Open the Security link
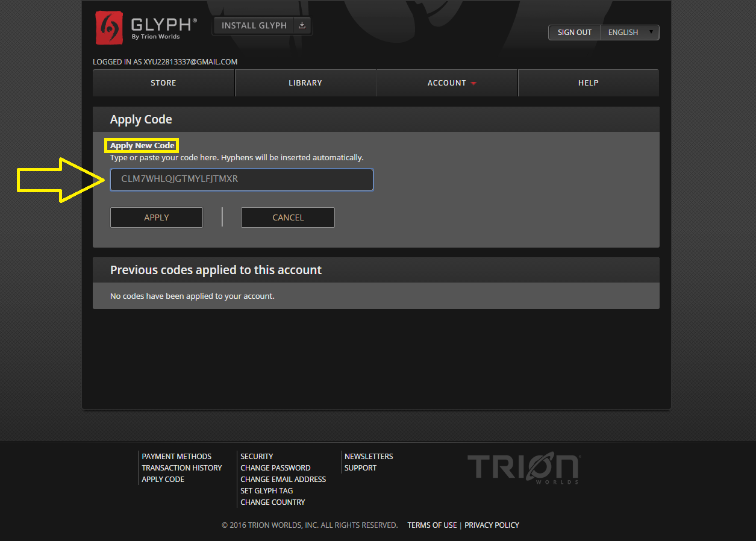 [257, 457]
